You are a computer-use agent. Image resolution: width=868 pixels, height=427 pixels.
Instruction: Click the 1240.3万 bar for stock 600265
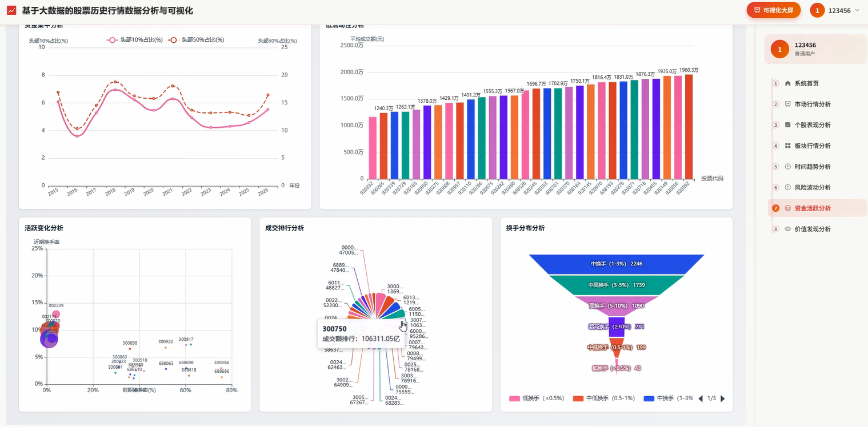pos(383,146)
